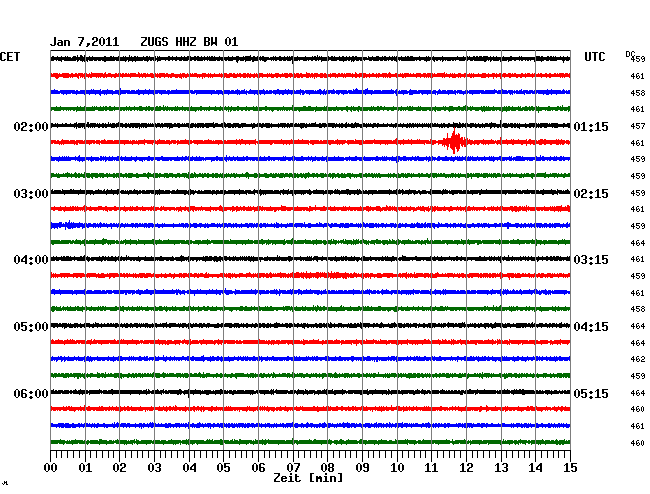Select minute tick label 05 on the time axis
The width and height of the screenshot is (650, 494).
click(x=223, y=468)
